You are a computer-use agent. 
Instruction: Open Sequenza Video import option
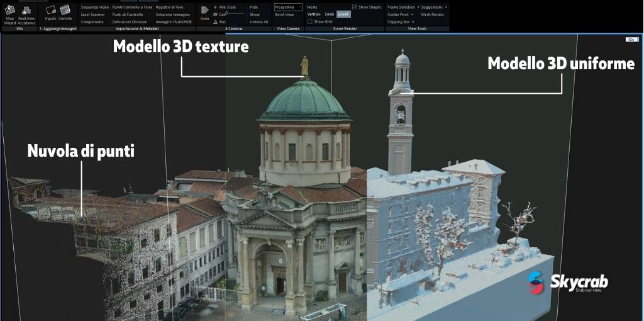pos(95,7)
